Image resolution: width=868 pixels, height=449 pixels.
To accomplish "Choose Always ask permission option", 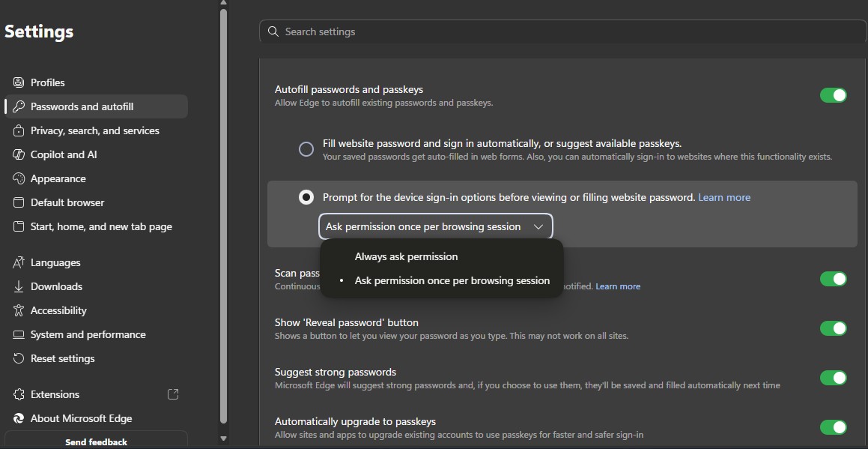I will [442, 256].
